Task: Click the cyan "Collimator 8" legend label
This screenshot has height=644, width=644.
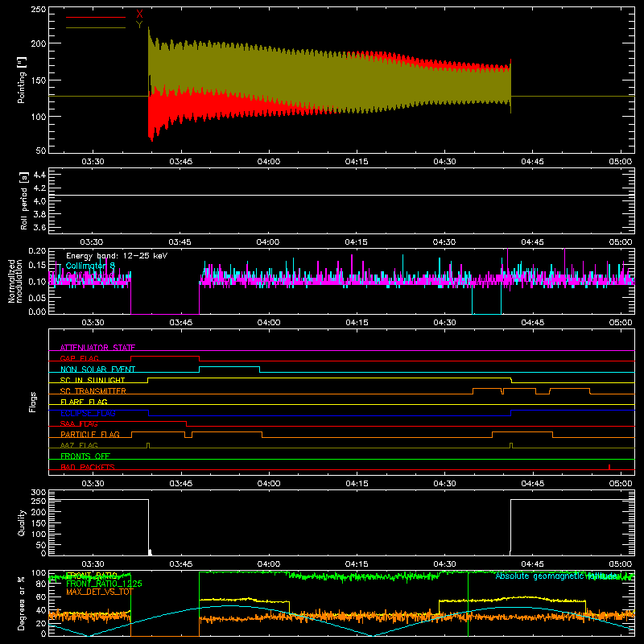Action: point(90,266)
